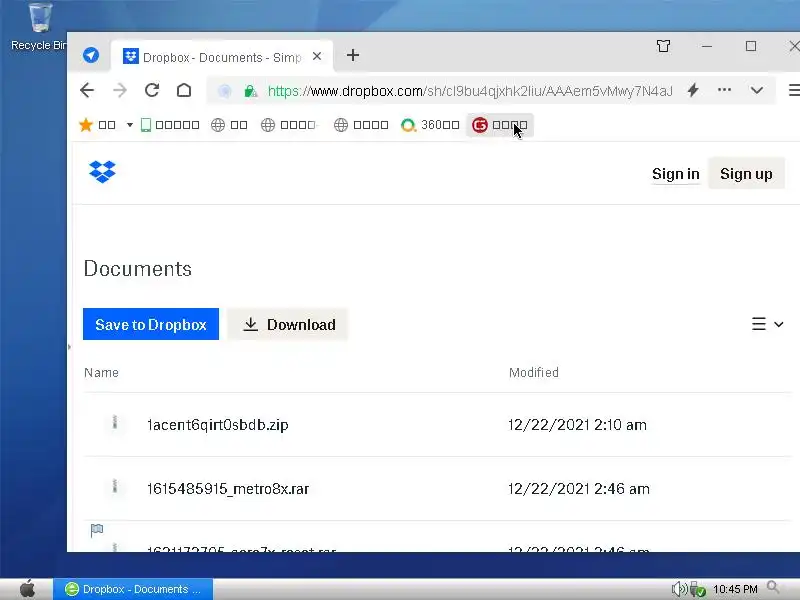Open file 1615485915_metro8x.rar
The height and width of the screenshot is (600, 800).
coord(228,489)
